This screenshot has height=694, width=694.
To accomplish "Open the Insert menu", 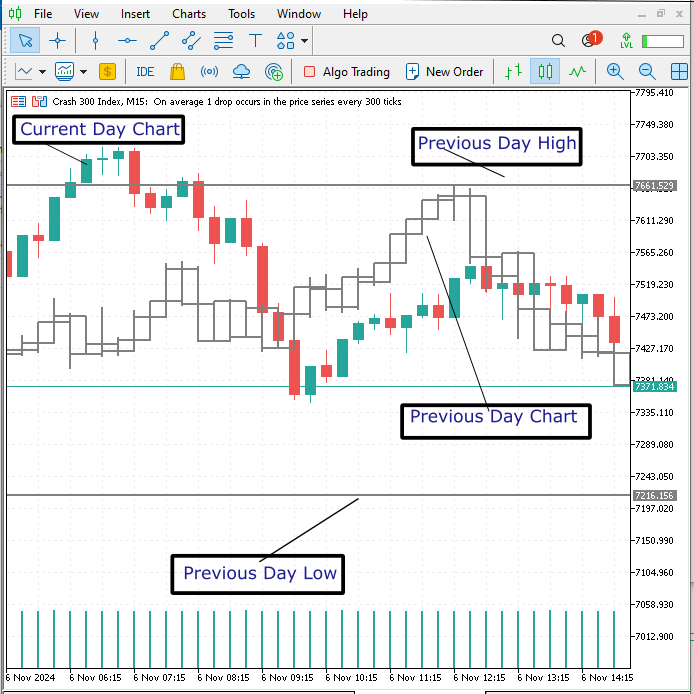I will click(x=135, y=14).
